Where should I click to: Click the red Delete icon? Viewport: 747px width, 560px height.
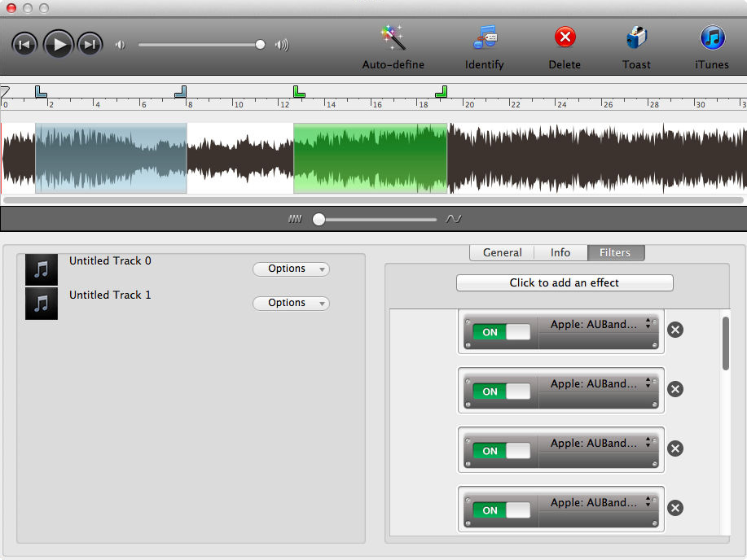click(x=565, y=38)
